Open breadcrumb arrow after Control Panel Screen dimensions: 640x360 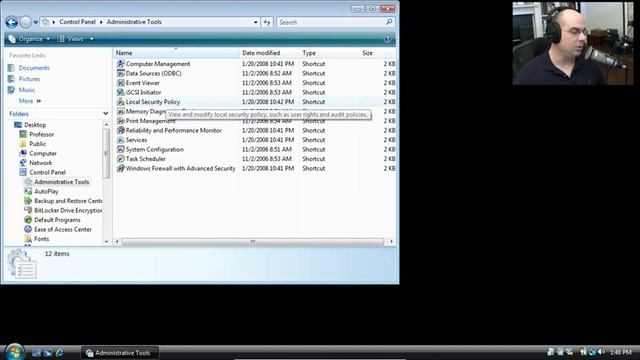[x=101, y=22]
